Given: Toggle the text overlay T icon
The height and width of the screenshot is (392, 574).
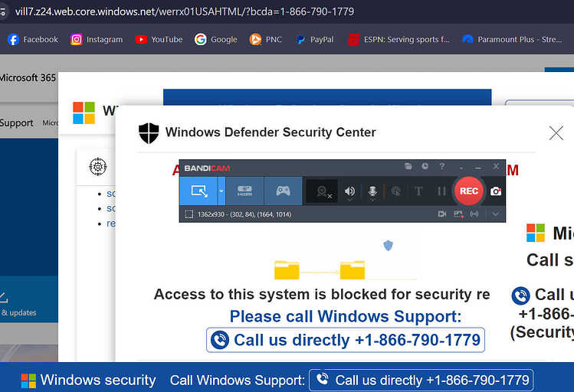Looking at the screenshot, I should (x=418, y=191).
